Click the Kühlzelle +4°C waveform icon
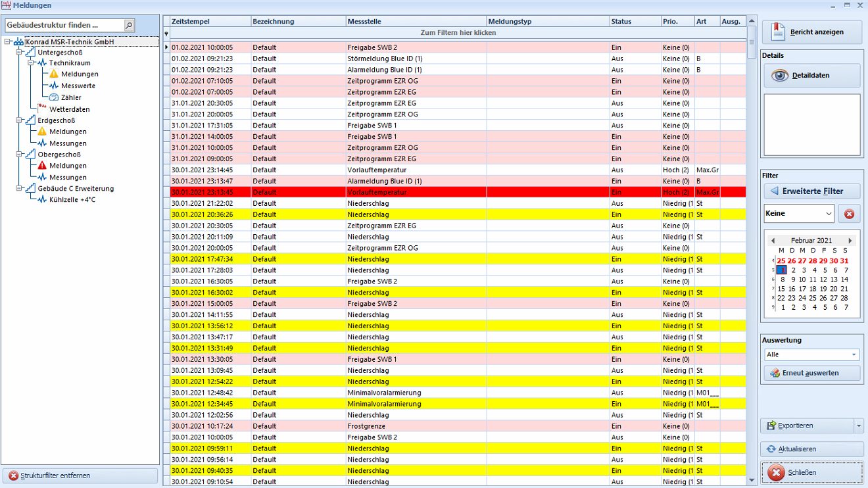The image size is (868, 488). click(42, 200)
